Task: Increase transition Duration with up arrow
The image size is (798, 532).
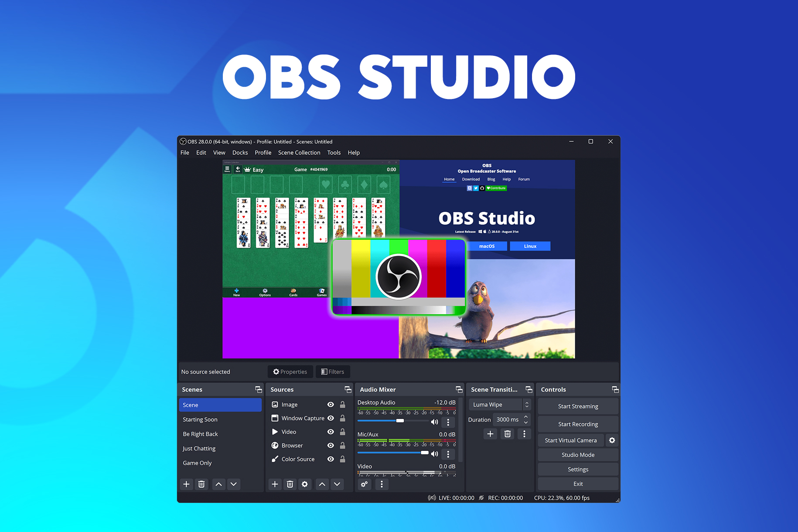Action: click(x=526, y=417)
